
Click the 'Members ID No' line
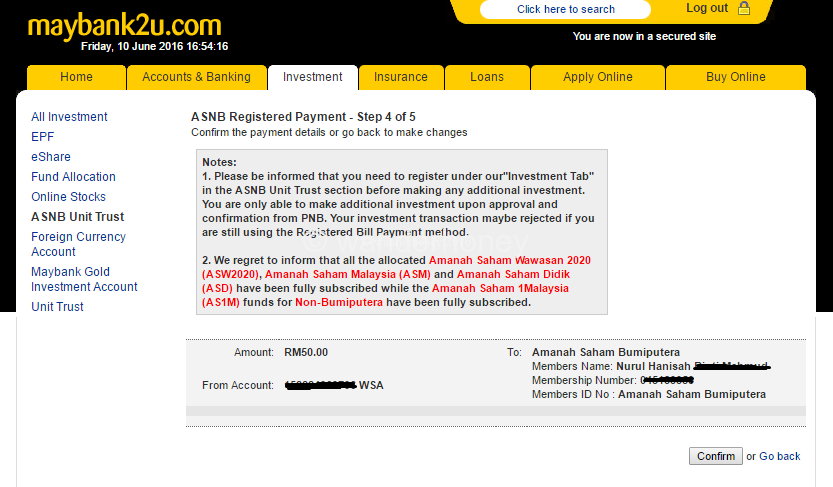649,394
